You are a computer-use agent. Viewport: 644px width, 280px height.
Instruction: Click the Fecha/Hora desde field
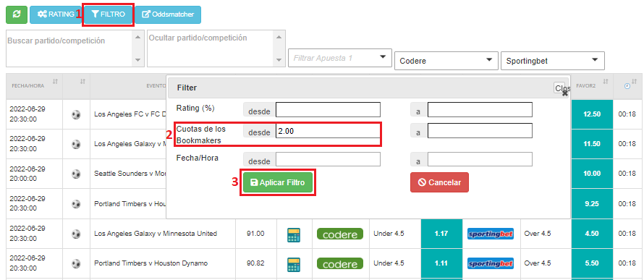pyautogui.click(x=328, y=159)
